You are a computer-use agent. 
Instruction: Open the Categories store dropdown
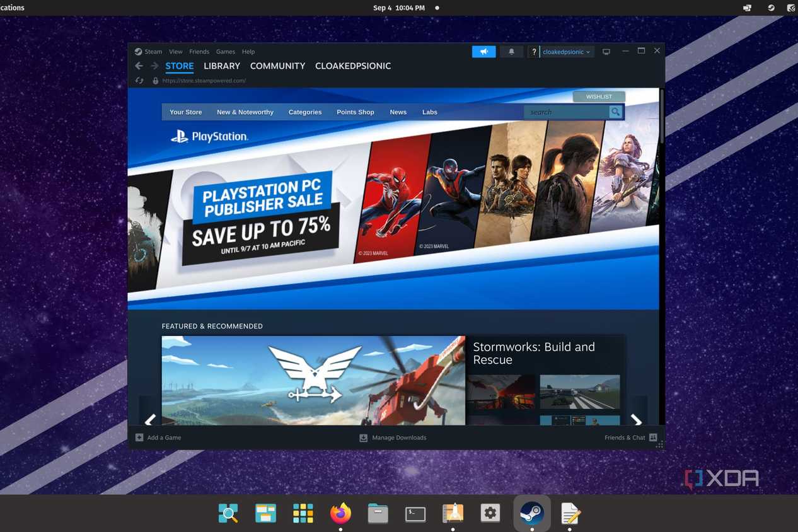point(305,112)
